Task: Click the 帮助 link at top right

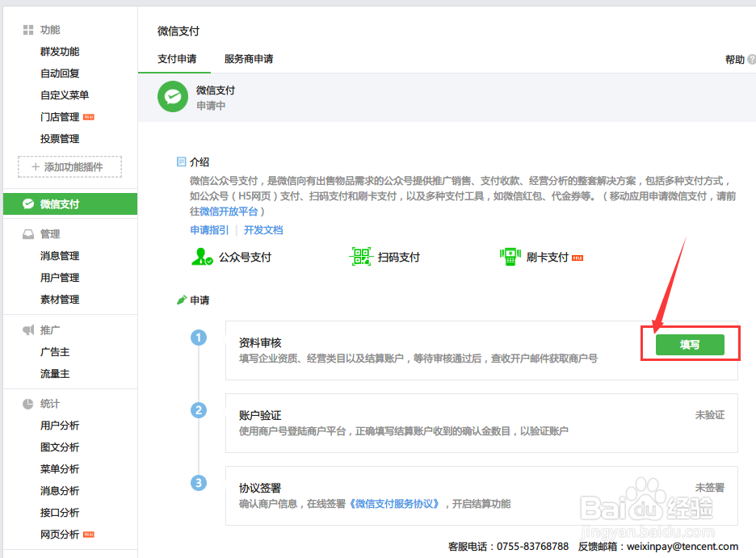Action: [x=735, y=59]
